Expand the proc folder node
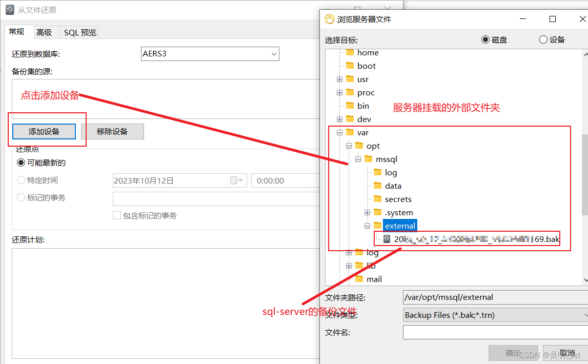Screen dimensions: 588x364 coord(340,92)
